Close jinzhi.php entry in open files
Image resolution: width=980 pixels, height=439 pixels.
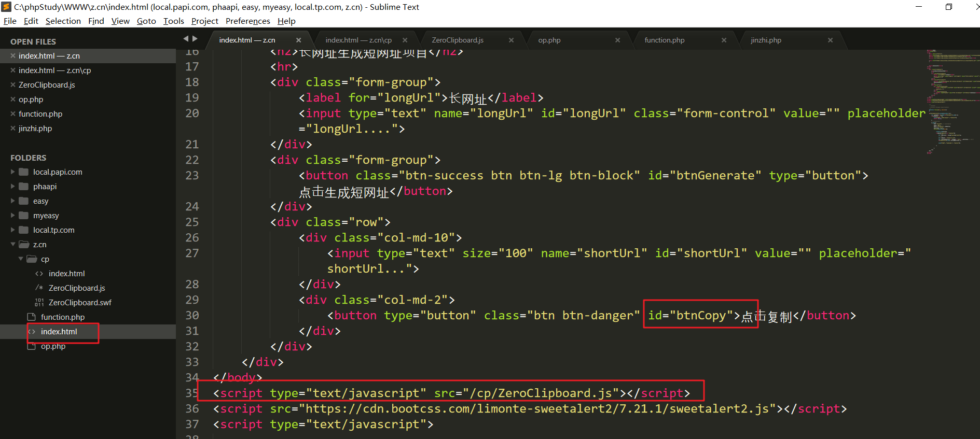(12, 129)
